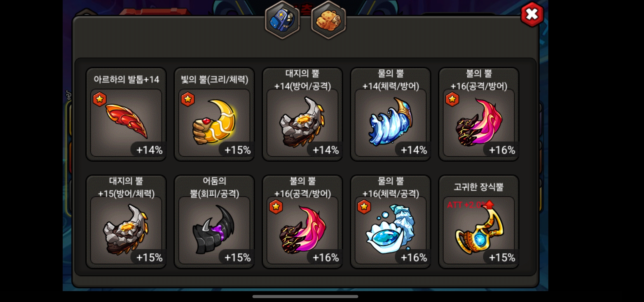Choose the black 어둠의 뿔 horn

point(214,222)
